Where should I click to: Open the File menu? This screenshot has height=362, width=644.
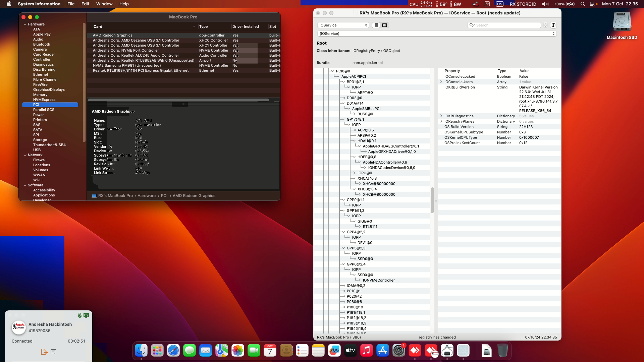pos(71,4)
